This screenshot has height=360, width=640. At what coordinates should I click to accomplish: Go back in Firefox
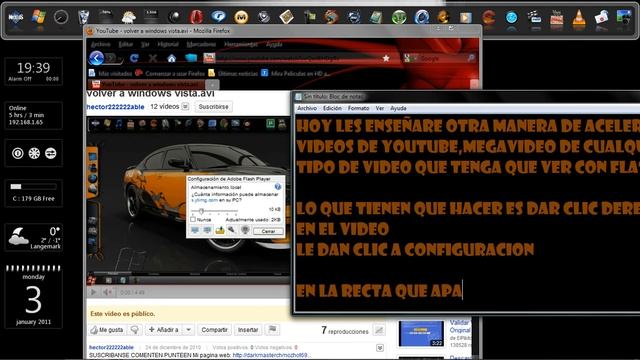(96, 58)
